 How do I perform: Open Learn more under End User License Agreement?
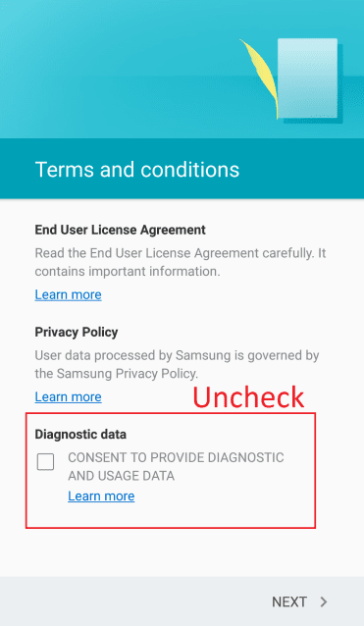coord(69,294)
